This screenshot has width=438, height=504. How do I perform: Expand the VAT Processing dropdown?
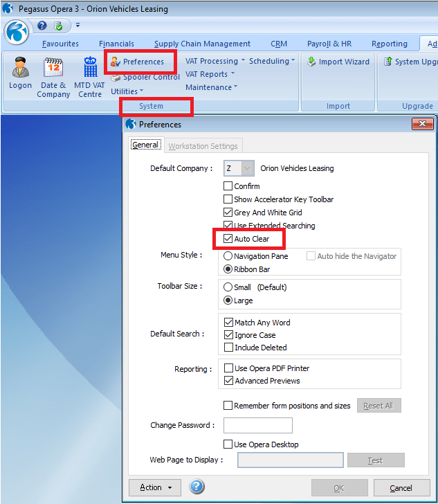click(x=215, y=61)
